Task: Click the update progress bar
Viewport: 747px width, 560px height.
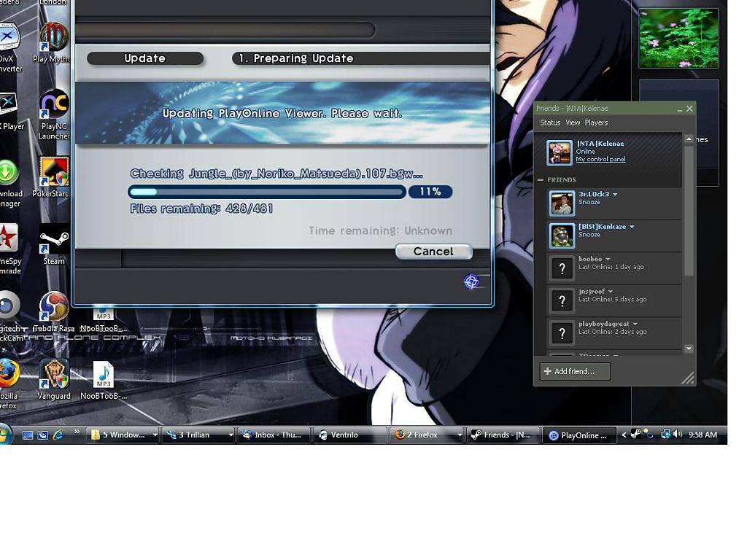Action: coord(266,192)
